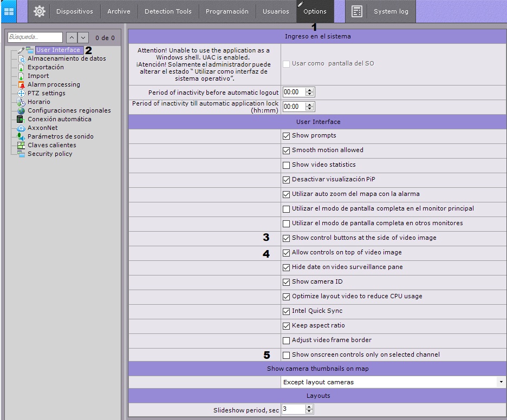Click the Configuraciones regionales globe icon
Viewport: 507px width, 420px height.
point(21,111)
